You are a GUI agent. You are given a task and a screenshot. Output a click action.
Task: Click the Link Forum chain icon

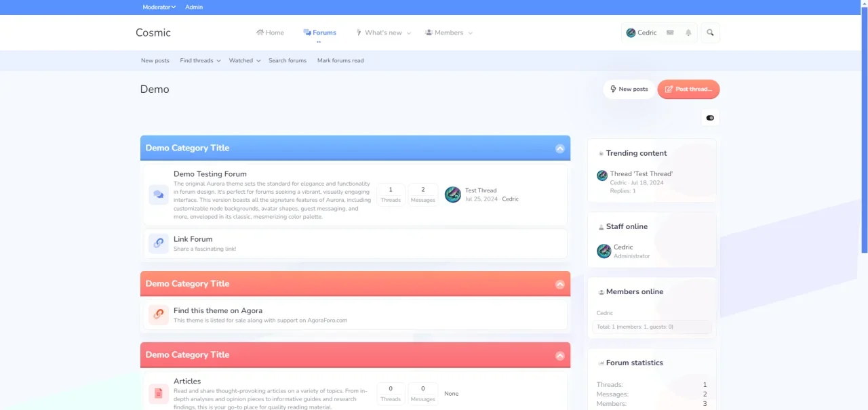[159, 243]
